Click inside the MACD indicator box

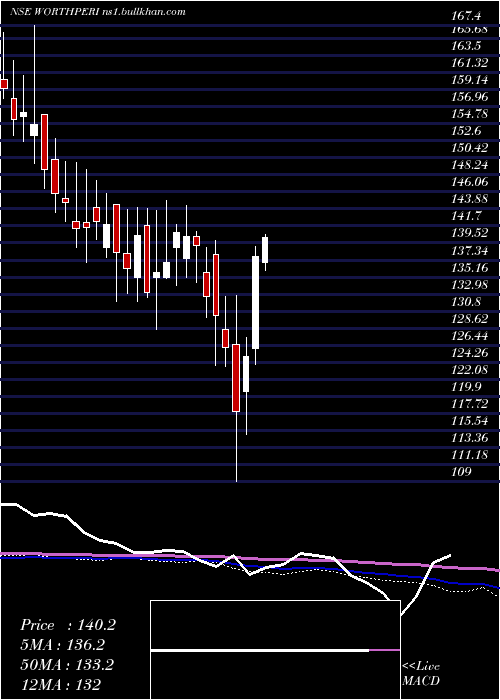pyautogui.click(x=275, y=650)
